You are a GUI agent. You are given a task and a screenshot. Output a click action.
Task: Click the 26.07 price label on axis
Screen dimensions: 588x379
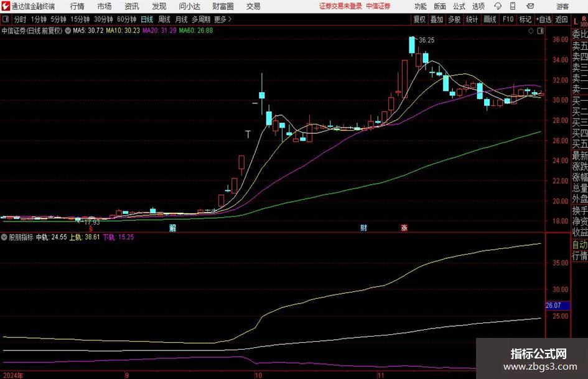click(x=558, y=306)
